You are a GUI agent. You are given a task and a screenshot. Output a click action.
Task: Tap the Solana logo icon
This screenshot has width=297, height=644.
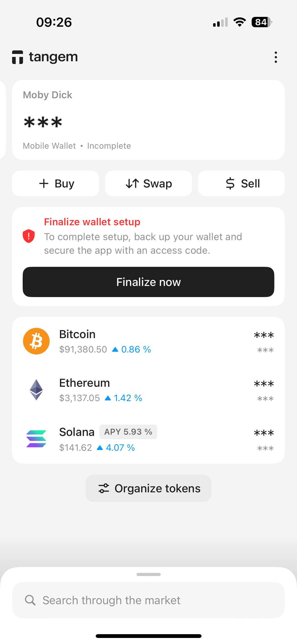coord(36,439)
